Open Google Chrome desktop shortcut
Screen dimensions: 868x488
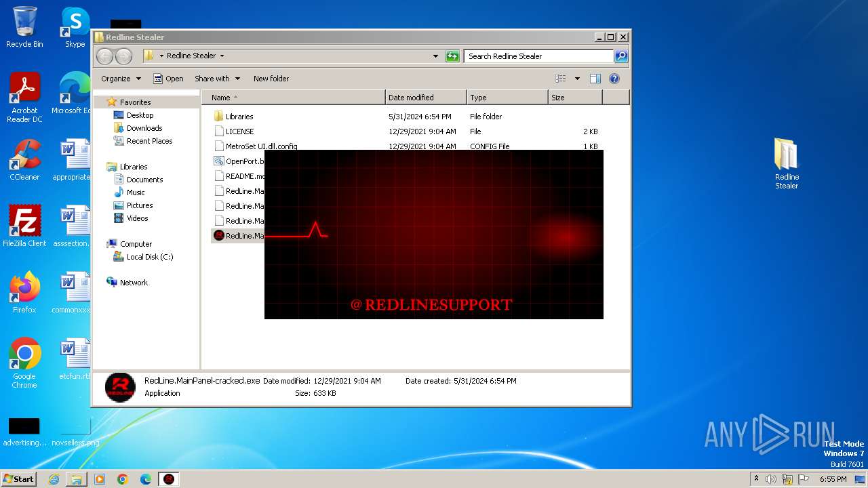24,363
